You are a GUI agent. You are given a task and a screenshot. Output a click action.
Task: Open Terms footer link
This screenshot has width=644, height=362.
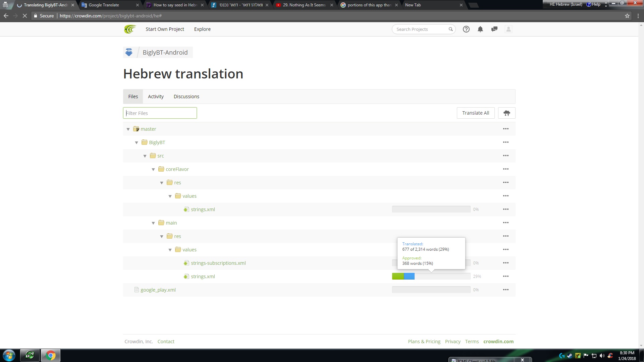click(x=472, y=342)
